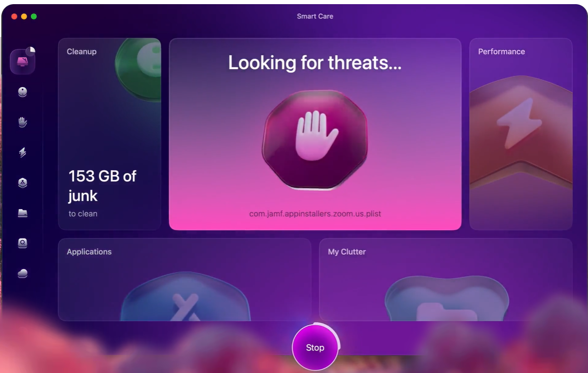
Task: Open the Space Lens sidebar icon
Action: point(23,243)
